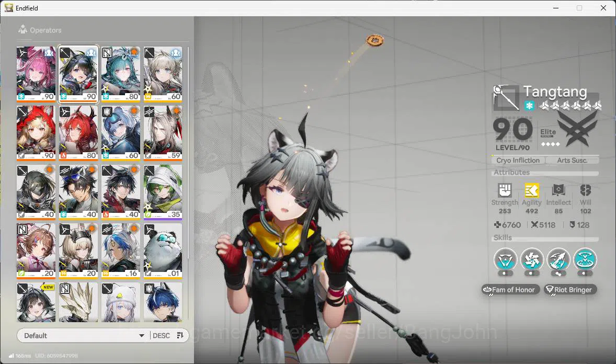
Task: Click the yellow Agility attribute icon
Action: click(531, 191)
